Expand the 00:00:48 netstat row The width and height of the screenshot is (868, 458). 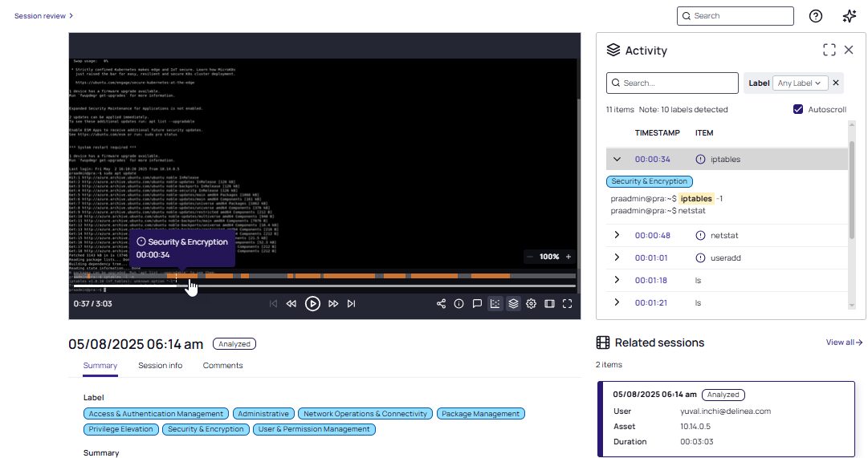[x=617, y=235]
